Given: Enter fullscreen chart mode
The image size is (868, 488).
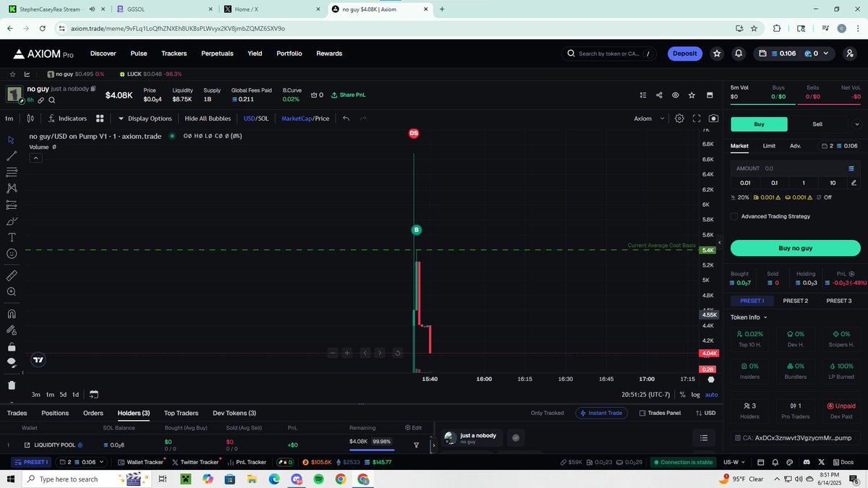Looking at the screenshot, I should tap(697, 119).
